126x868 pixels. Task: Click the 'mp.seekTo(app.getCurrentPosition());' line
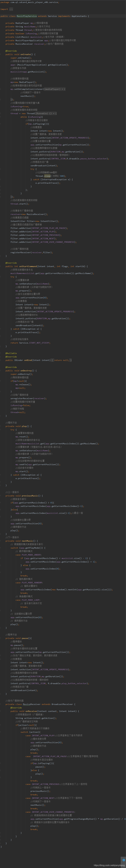pyautogui.click(x=38, y=464)
